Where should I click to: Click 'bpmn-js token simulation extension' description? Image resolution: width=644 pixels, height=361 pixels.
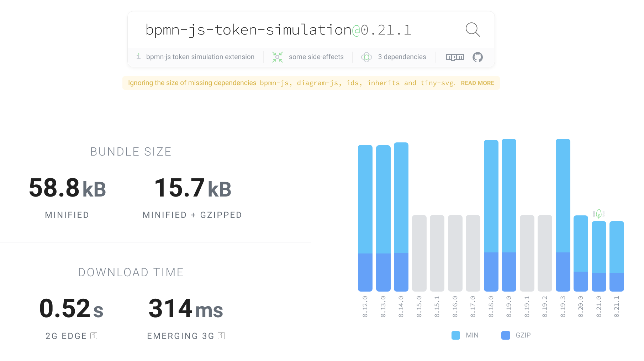(x=200, y=57)
